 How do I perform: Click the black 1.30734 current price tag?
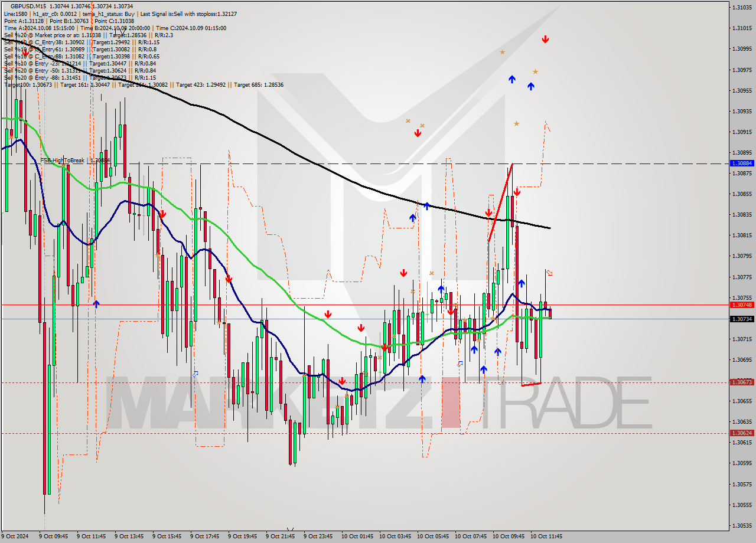pyautogui.click(x=742, y=319)
